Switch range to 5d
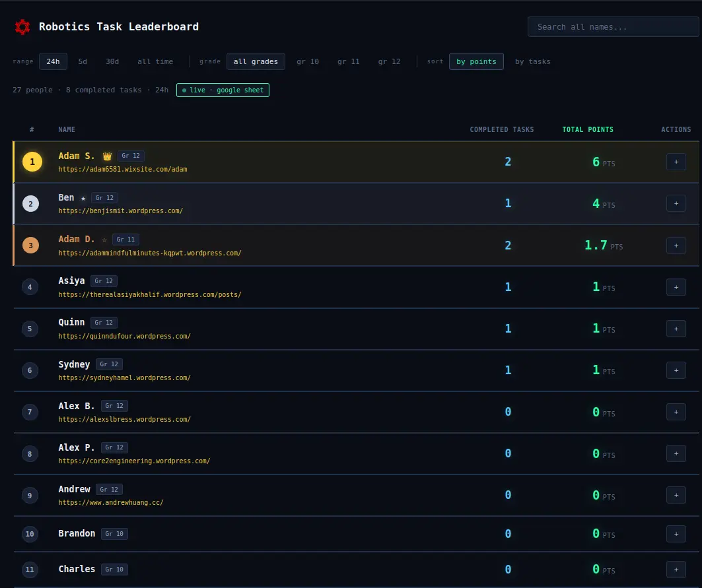 (83, 61)
